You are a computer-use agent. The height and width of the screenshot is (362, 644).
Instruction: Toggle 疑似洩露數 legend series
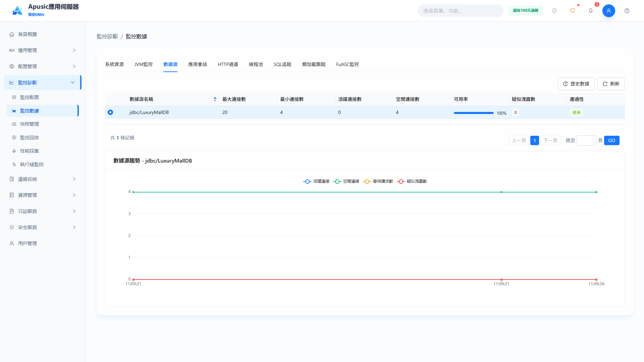point(412,181)
